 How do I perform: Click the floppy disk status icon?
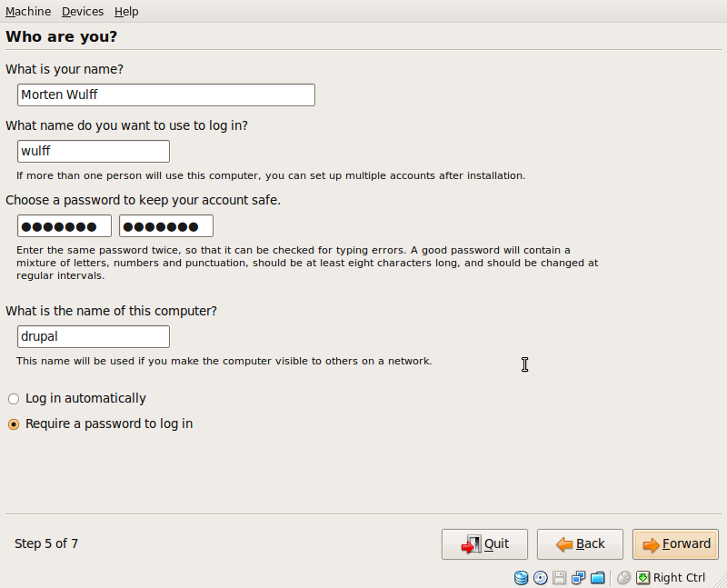pos(559,578)
